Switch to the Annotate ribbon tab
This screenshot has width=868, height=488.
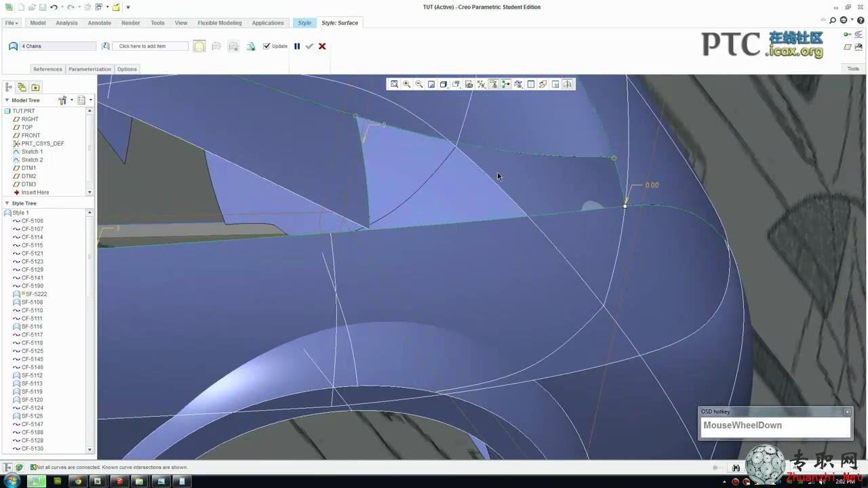(100, 23)
